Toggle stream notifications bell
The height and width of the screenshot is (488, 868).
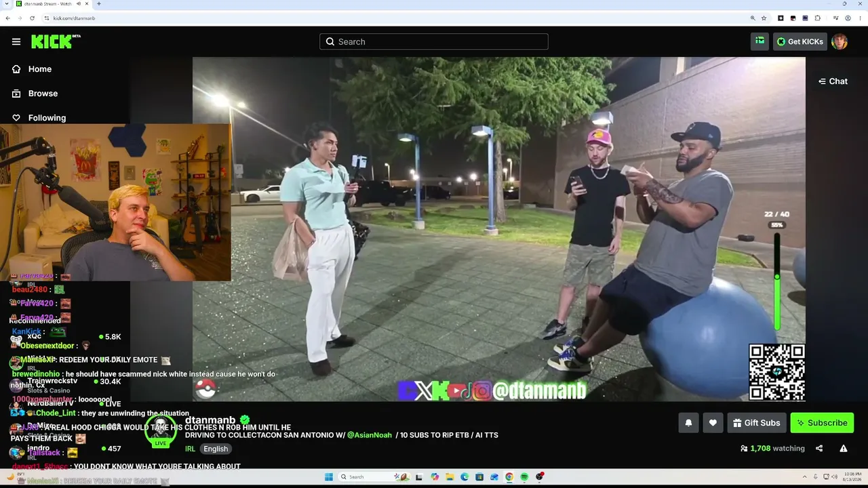pos(688,423)
